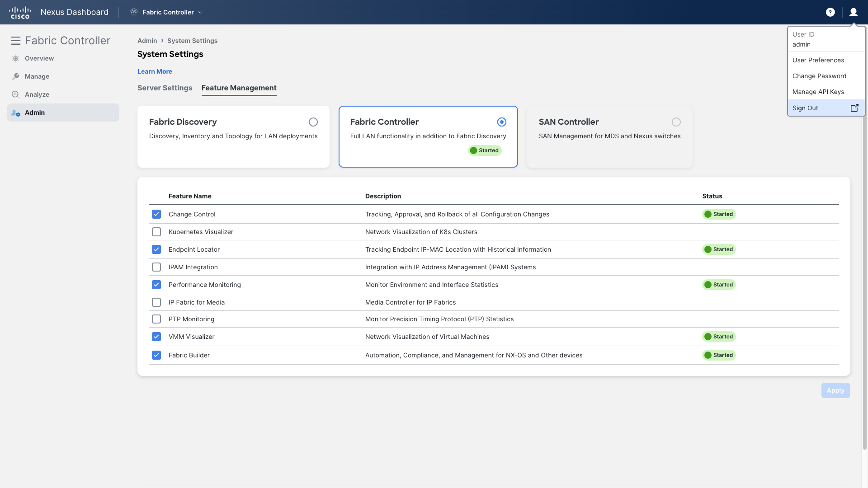Click the Started badge in Fabric Builder row
The image size is (868, 488).
tap(719, 355)
